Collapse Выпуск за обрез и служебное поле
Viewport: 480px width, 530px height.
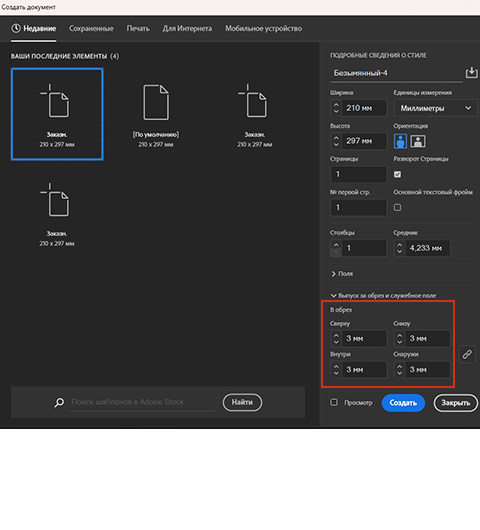pyautogui.click(x=383, y=295)
